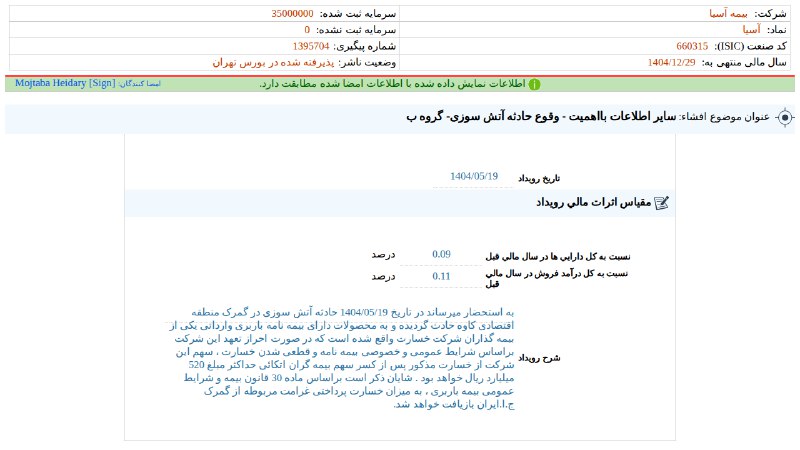Click the سرمایه ثبت شده label
This screenshot has height=450, width=800.
point(358,14)
